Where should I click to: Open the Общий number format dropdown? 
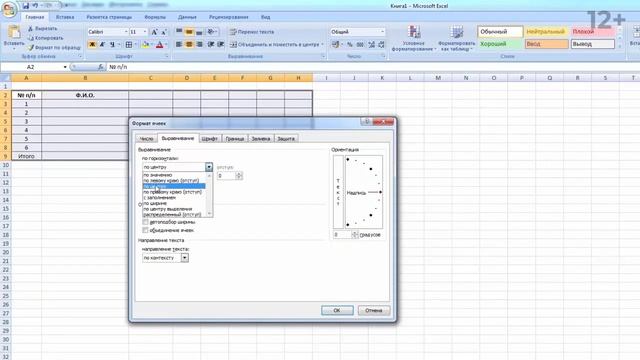click(x=382, y=32)
